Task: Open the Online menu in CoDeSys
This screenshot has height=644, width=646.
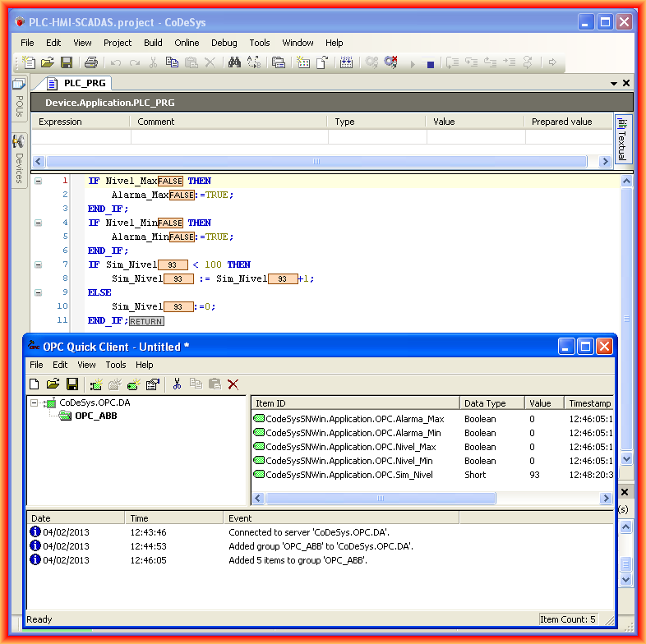Action: (x=187, y=43)
